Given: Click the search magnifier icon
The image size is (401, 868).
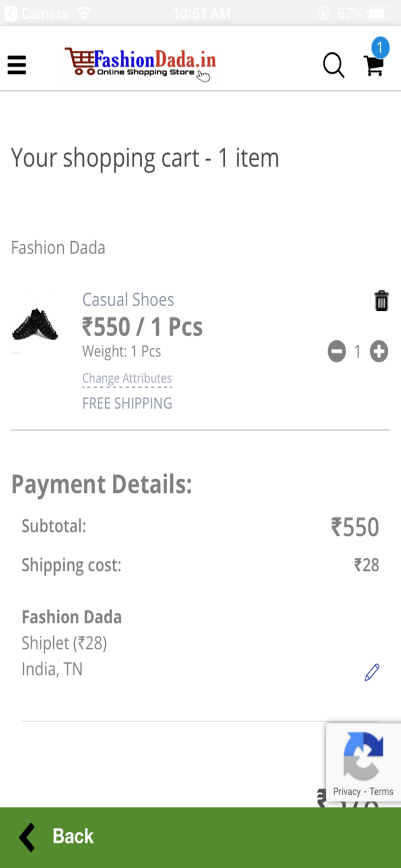Looking at the screenshot, I should click(x=334, y=65).
